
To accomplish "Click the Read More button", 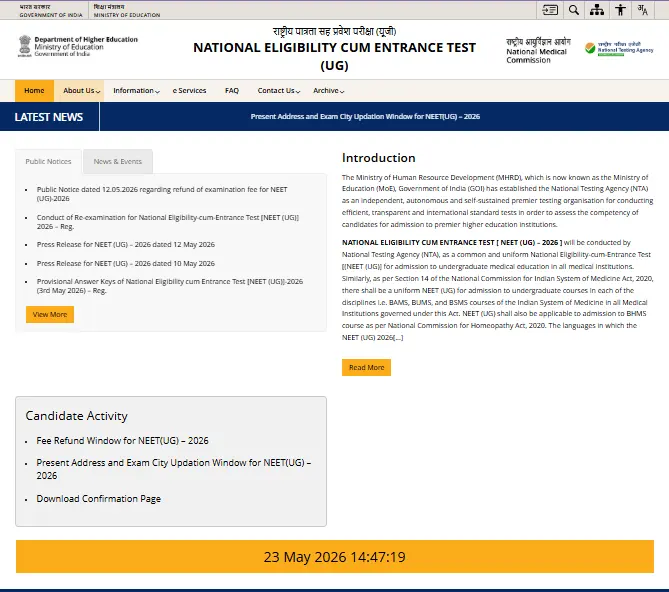I will pos(366,367).
